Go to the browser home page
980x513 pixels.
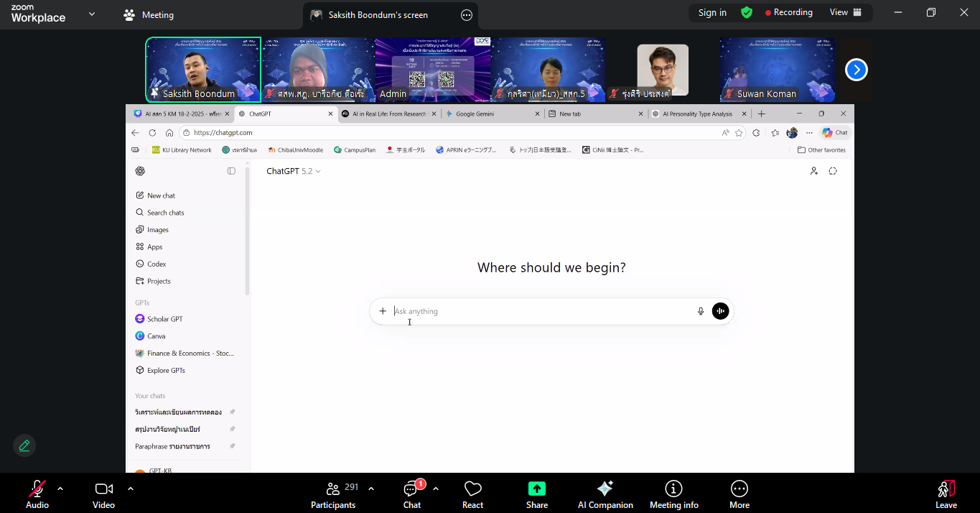click(169, 133)
